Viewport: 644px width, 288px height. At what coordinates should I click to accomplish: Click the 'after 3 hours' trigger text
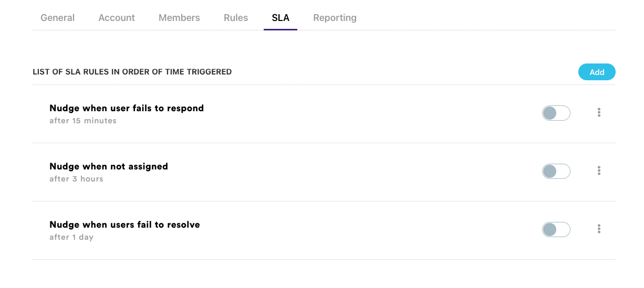tap(76, 179)
